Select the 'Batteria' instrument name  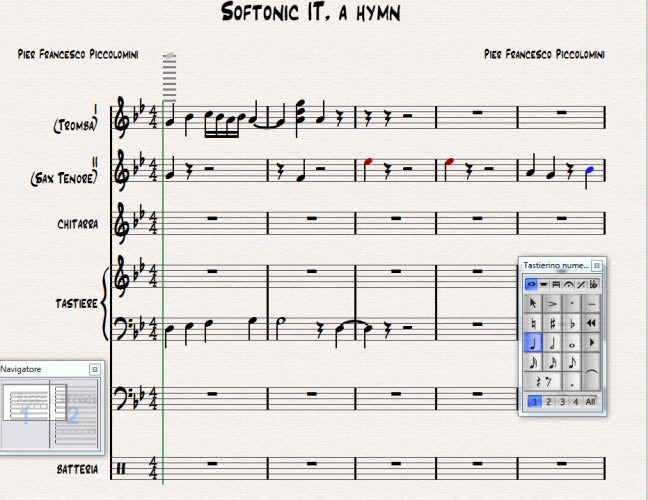tap(77, 469)
